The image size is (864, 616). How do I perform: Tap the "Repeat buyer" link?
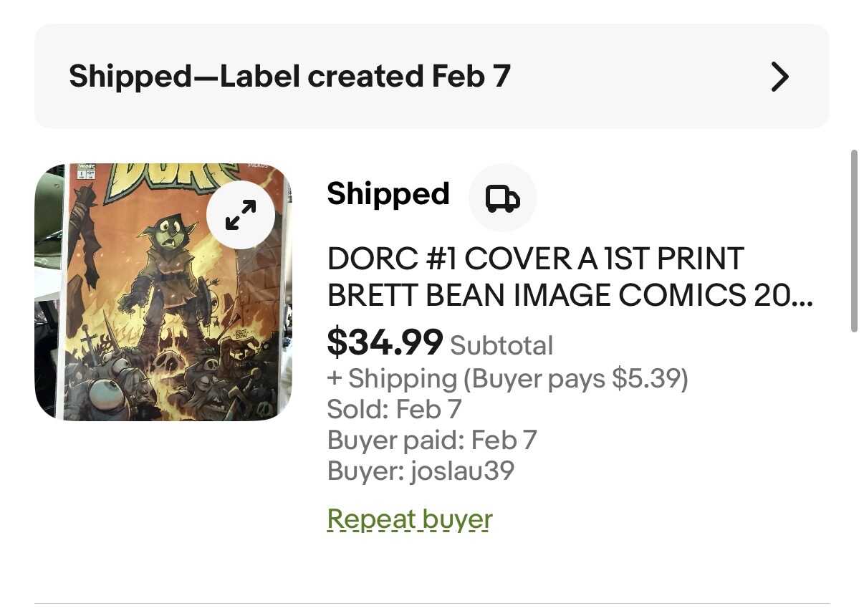coord(410,519)
